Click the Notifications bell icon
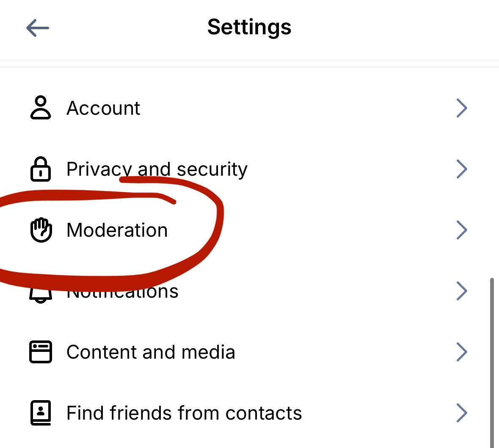499x448 pixels. 41,296
